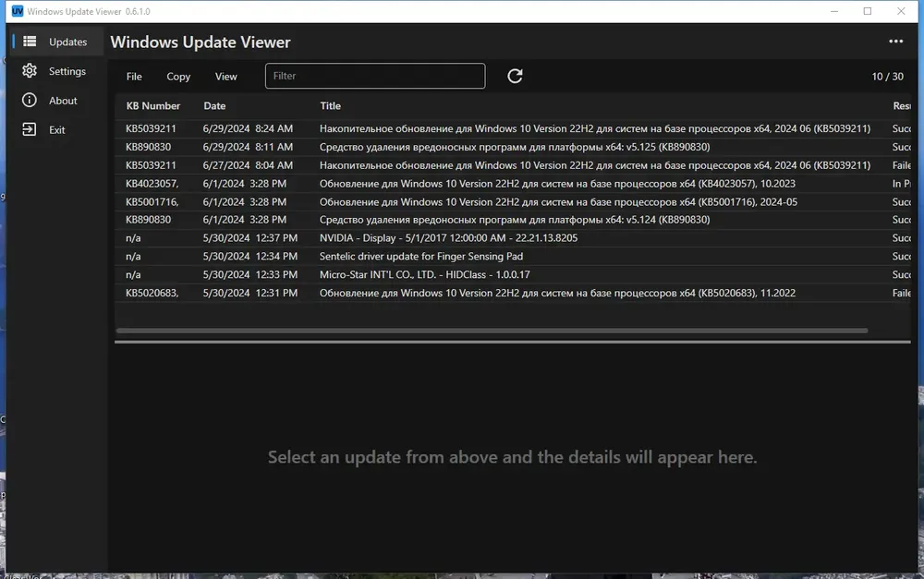Refresh the update list
Viewport: 924px width, 579px height.
(x=515, y=76)
